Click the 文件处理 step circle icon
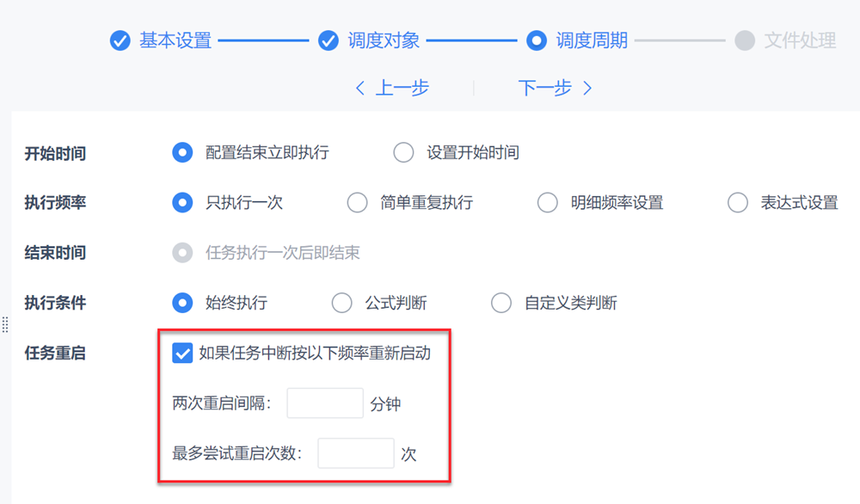Screen dimensions: 860x504 coord(745,40)
